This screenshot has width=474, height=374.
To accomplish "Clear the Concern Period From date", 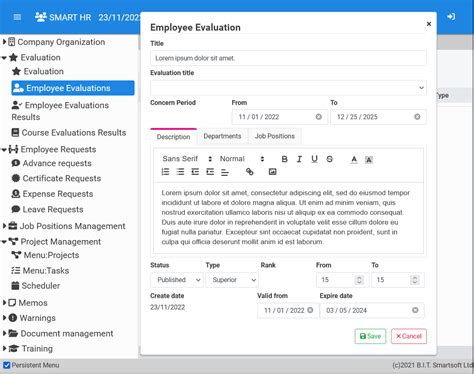I will tap(319, 117).
